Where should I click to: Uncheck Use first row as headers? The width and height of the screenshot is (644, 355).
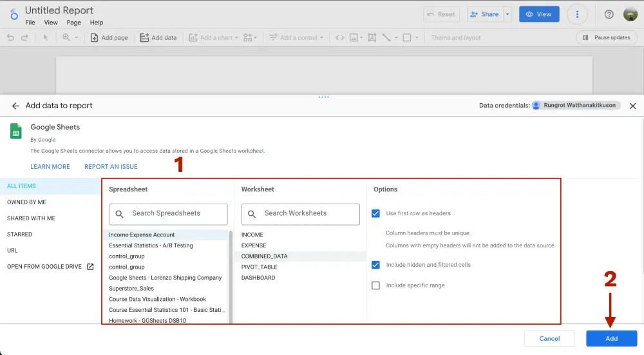click(x=375, y=213)
